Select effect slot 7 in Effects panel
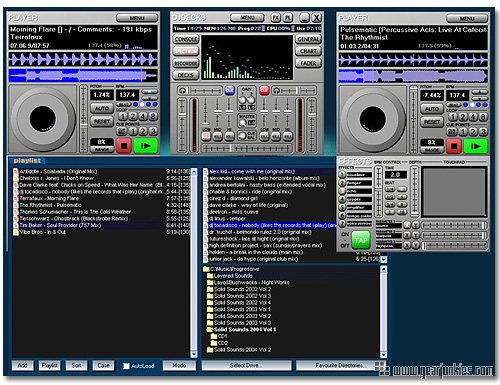 (x=342, y=223)
